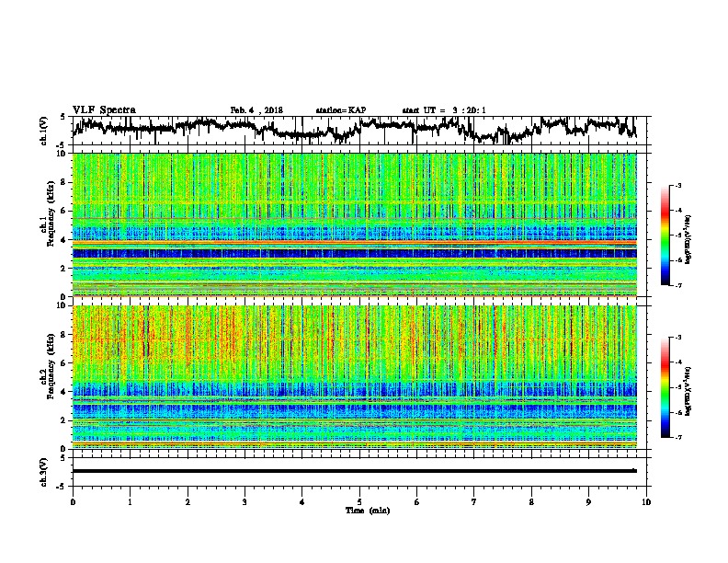The height and width of the screenshot is (563, 728).
Task: Click the "0" tick on the time axis
Action: [73, 501]
